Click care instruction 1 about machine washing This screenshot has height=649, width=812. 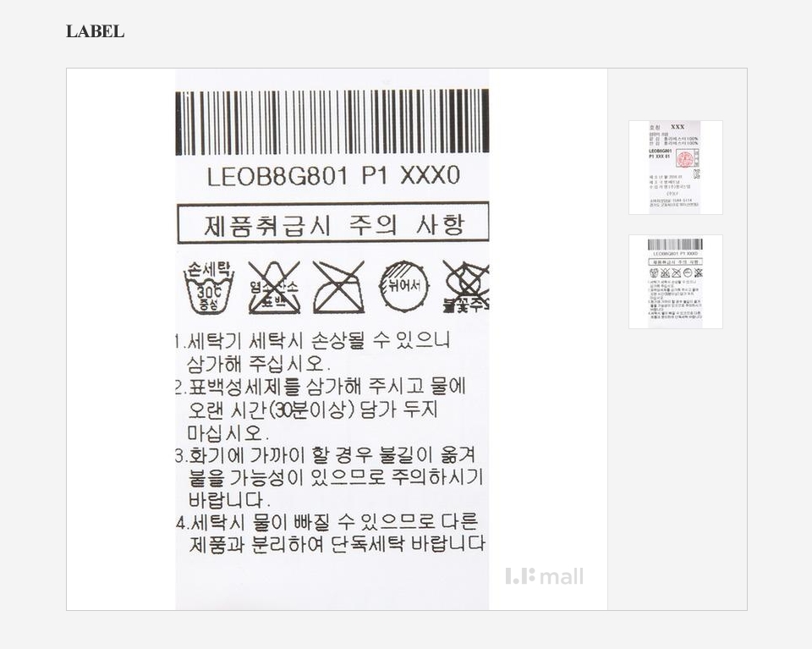(313, 352)
